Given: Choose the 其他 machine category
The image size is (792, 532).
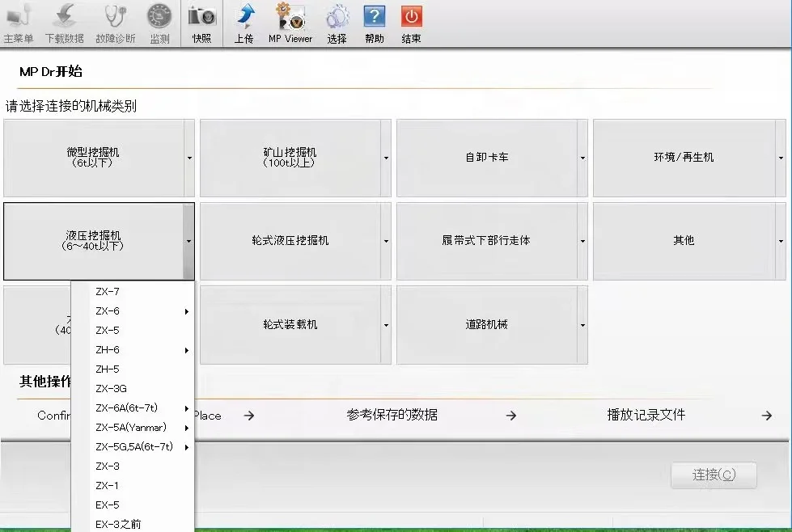Looking at the screenshot, I should [x=684, y=241].
